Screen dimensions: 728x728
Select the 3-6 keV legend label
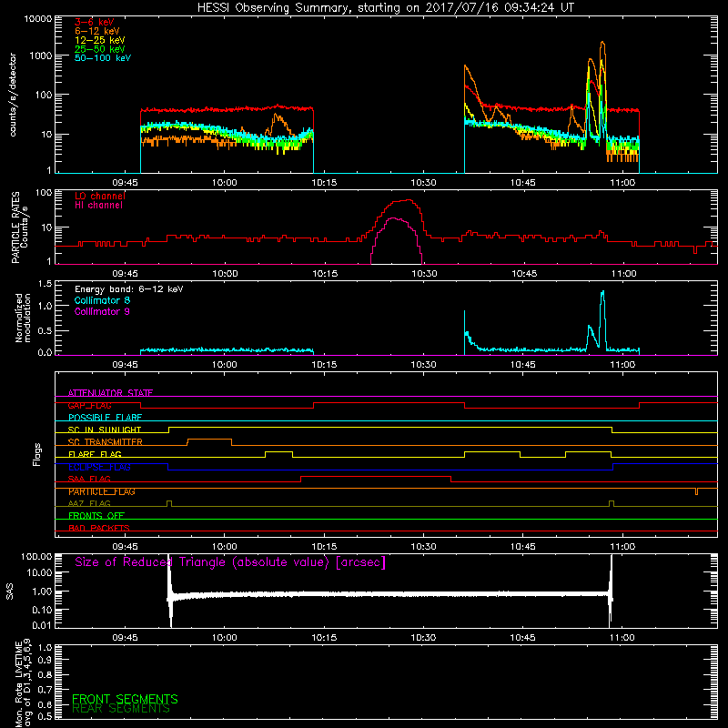click(94, 22)
